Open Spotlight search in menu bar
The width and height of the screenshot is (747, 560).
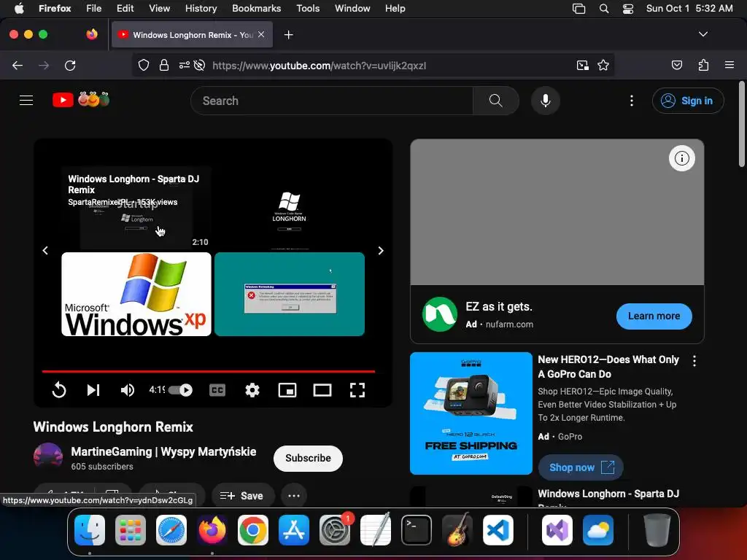pyautogui.click(x=603, y=9)
